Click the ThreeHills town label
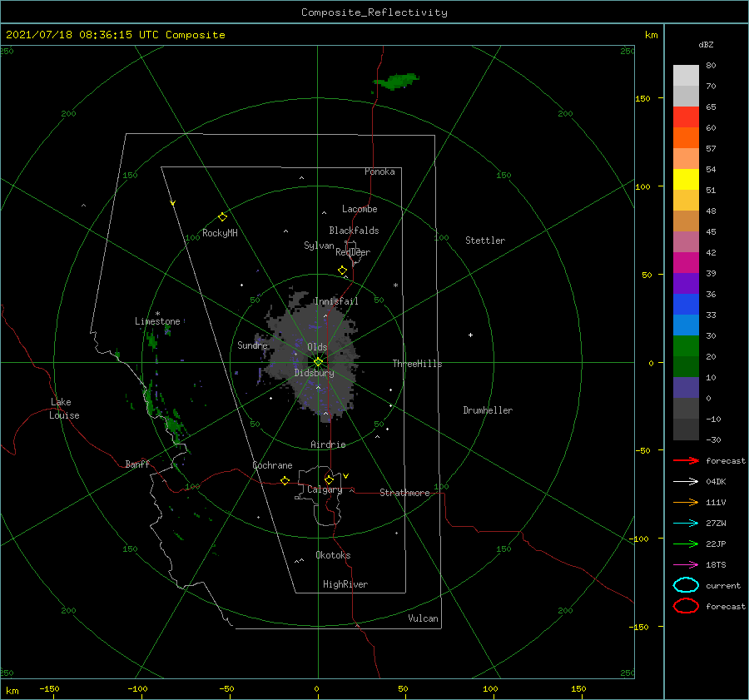 tap(418, 364)
